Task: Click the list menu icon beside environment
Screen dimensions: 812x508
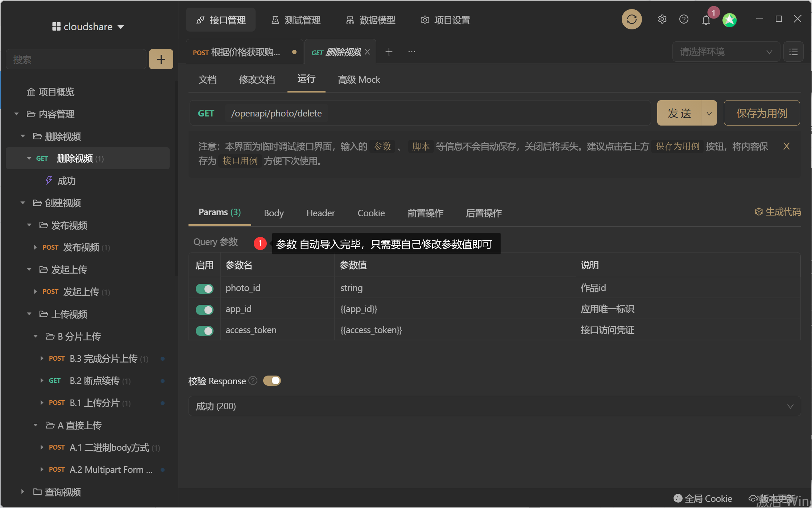Action: point(794,52)
